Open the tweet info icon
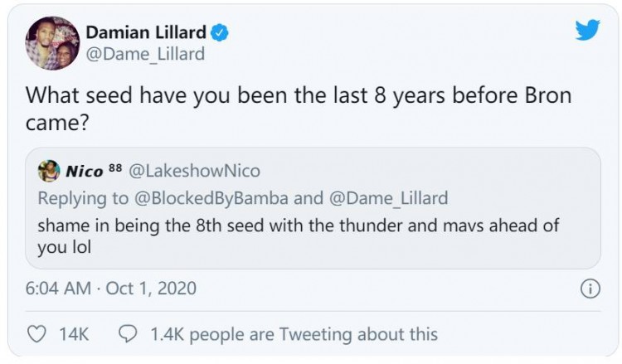622x364 pixels. [x=589, y=289]
